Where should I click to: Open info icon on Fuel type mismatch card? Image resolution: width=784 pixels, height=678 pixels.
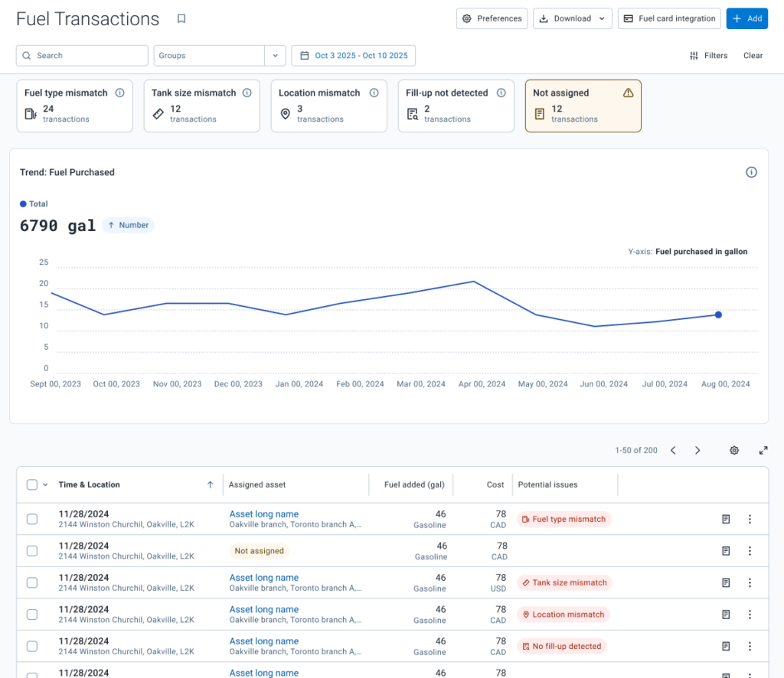point(120,93)
